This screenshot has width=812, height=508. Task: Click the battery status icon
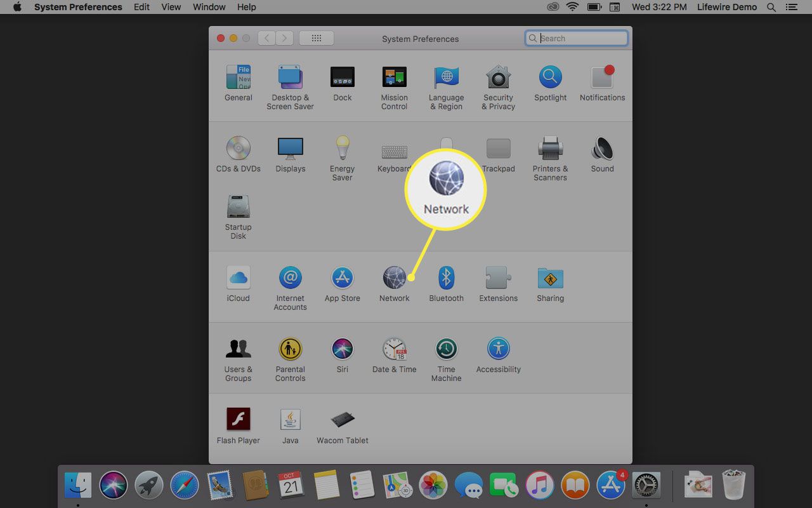pos(594,7)
